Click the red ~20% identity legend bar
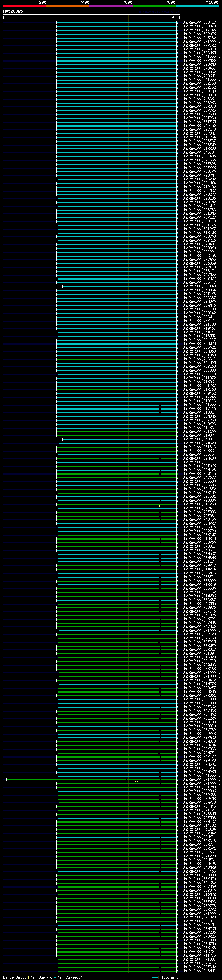The width and height of the screenshot is (222, 980). 25,6
